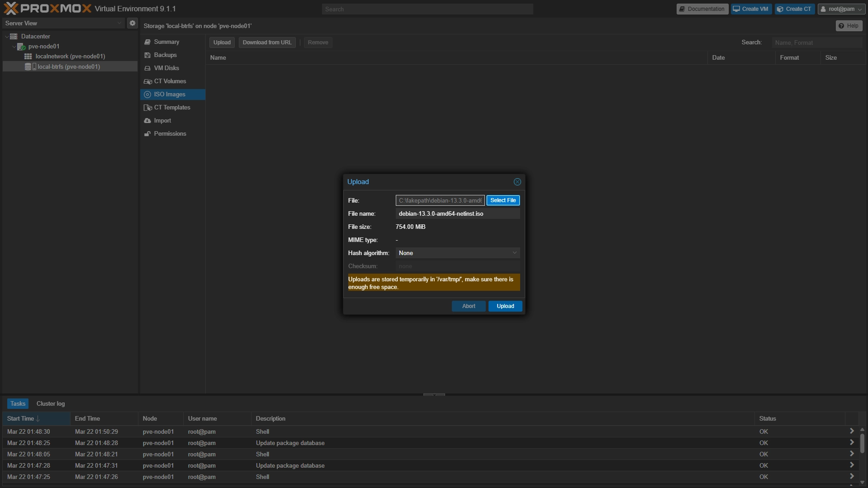This screenshot has height=488, width=868.
Task: Click Create VM
Action: [751, 9]
